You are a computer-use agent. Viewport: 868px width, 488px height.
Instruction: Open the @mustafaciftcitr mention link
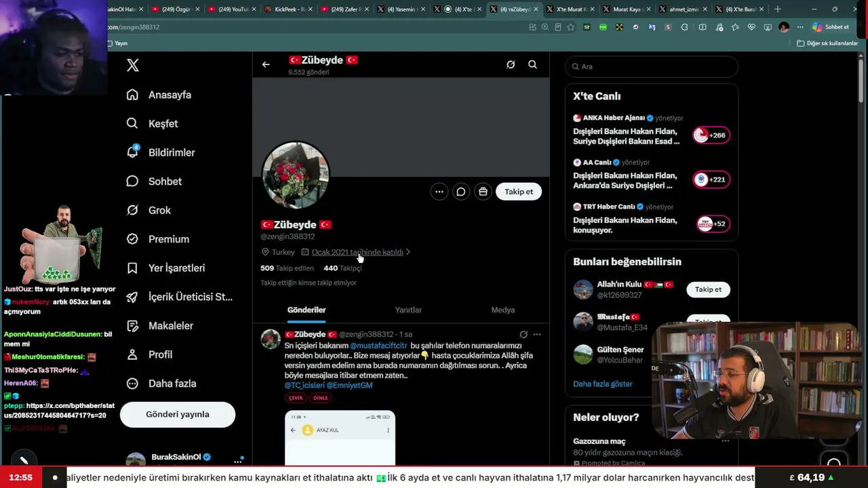[x=378, y=346]
